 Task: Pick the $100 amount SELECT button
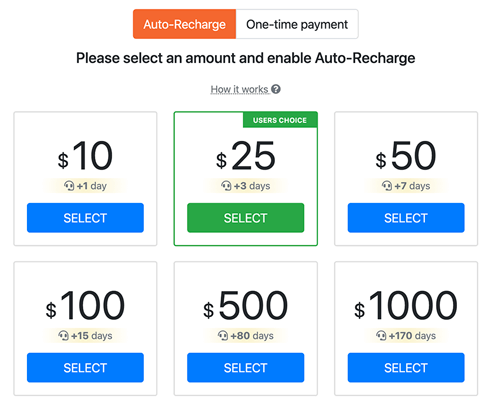tap(85, 368)
